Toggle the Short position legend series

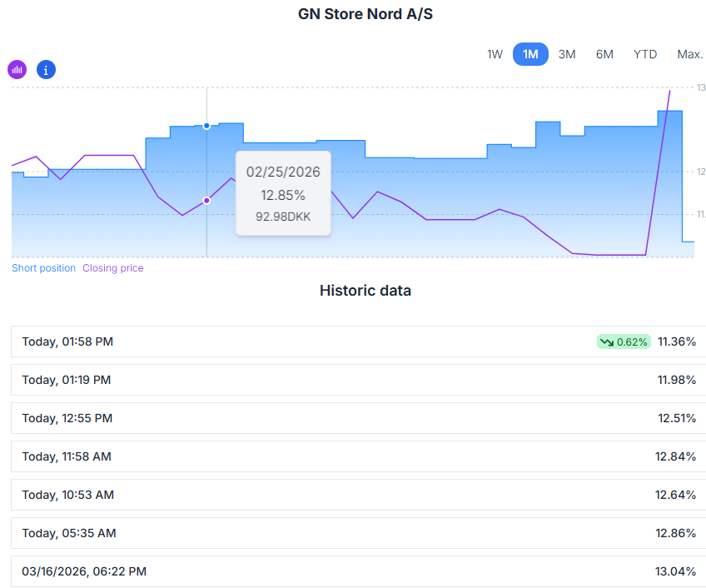click(43, 268)
